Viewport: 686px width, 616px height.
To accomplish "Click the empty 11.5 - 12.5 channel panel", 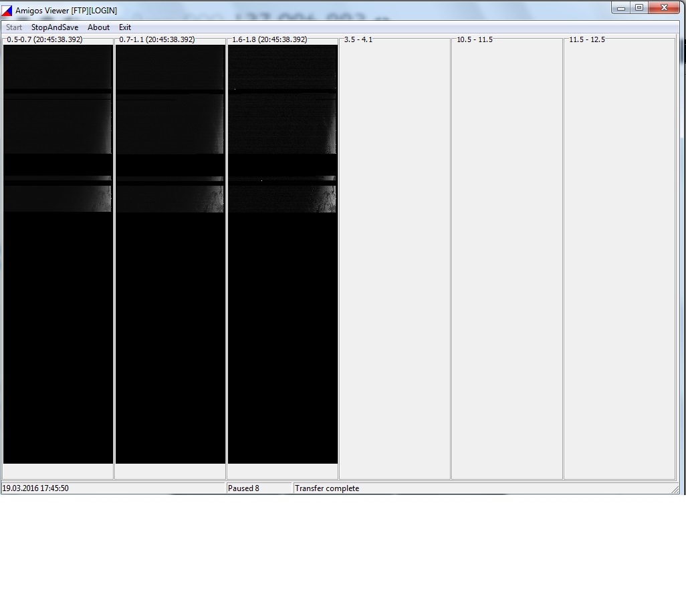I will point(620,260).
